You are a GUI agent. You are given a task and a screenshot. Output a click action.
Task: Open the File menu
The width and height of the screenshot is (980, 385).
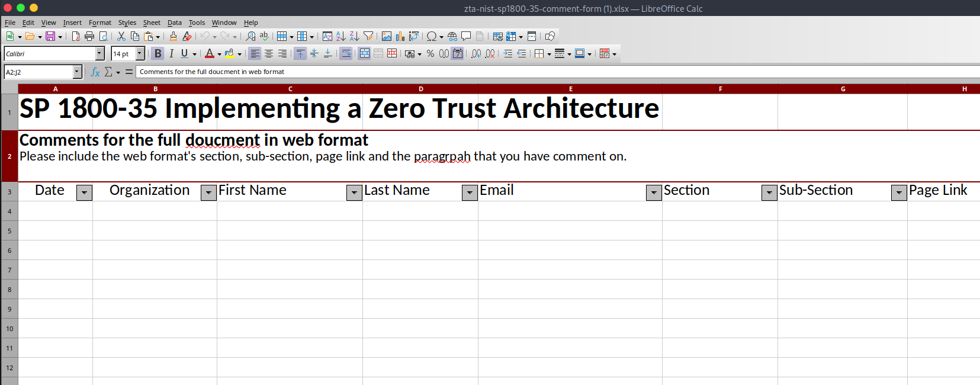(x=10, y=23)
